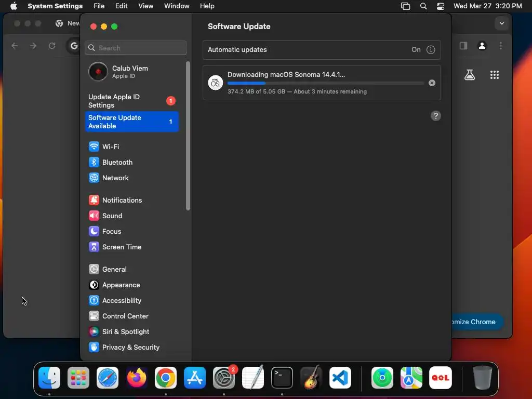Click the menu bar date and time
Image resolution: width=532 pixels, height=399 pixels.
tap(487, 6)
